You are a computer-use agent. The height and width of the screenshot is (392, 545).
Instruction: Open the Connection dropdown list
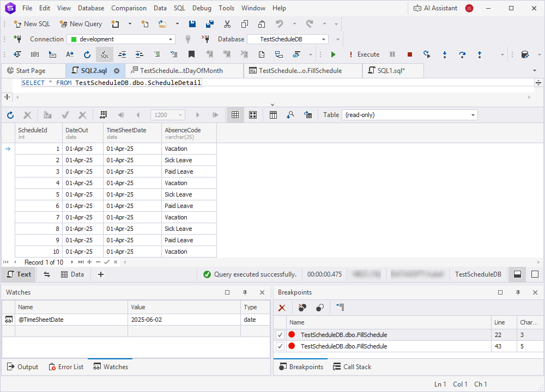pos(169,39)
